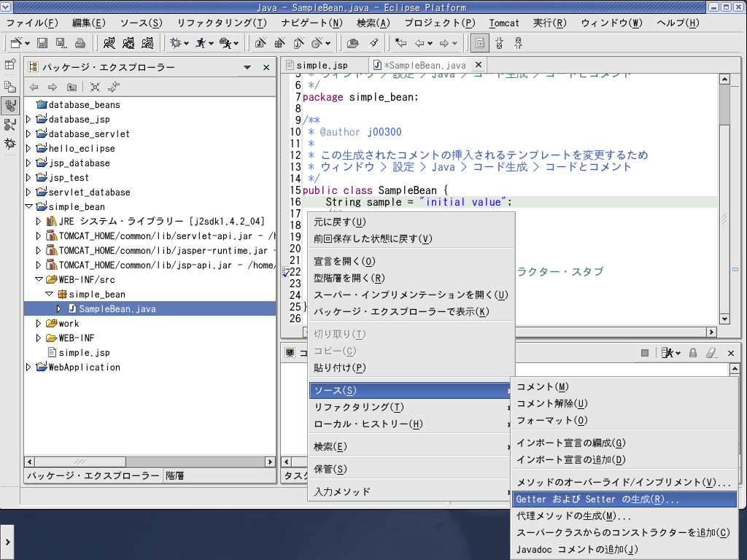Click the Package Explorer scroll right arrow
Screen dimensions: 747x560
pos(270,462)
